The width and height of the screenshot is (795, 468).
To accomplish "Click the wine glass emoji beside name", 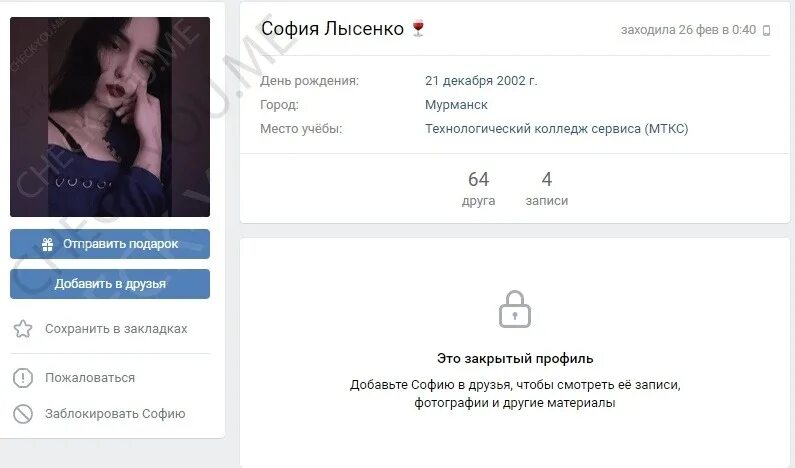I will tap(418, 28).
